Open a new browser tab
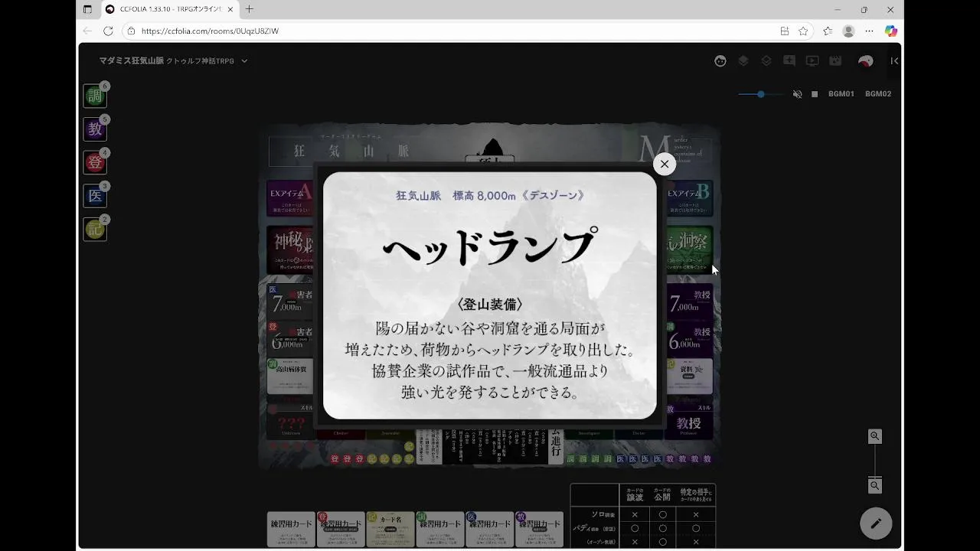This screenshot has width=980, height=551. click(x=249, y=9)
